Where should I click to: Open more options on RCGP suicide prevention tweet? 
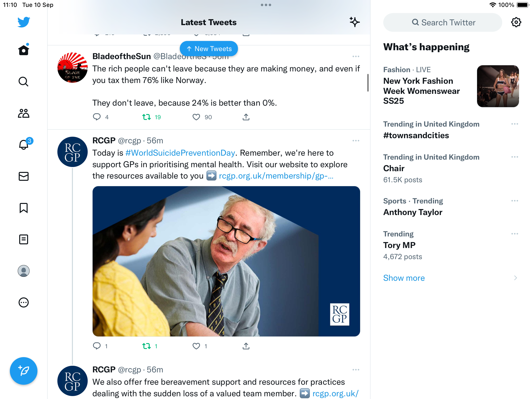[x=356, y=141]
